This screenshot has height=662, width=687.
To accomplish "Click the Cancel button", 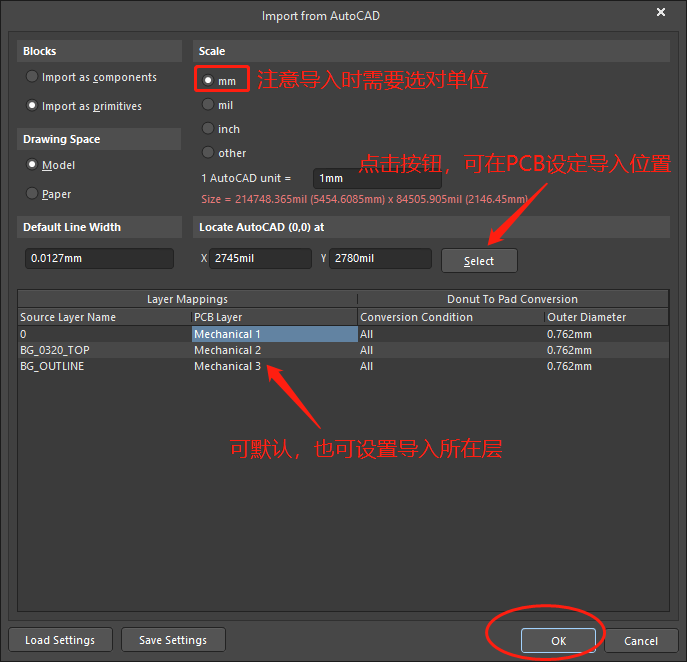I will 641,641.
